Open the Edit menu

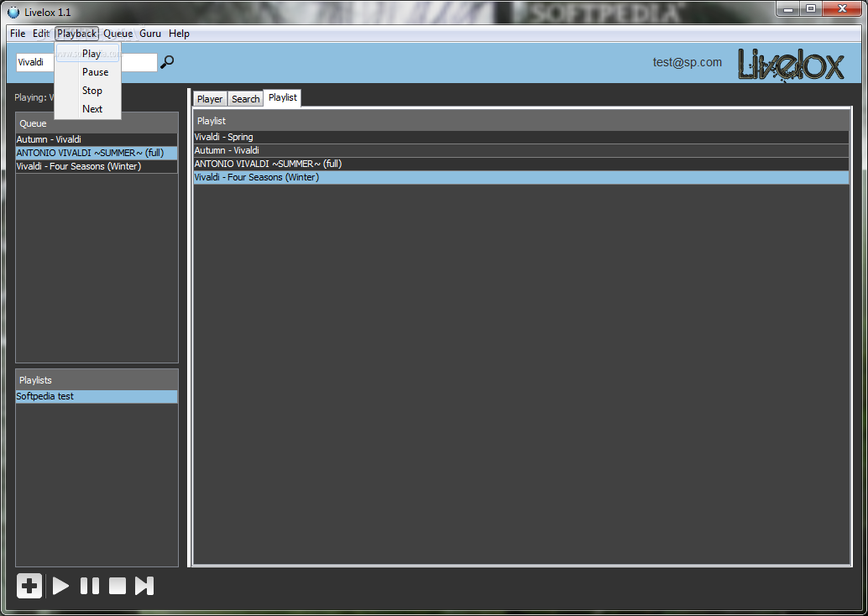coord(41,34)
